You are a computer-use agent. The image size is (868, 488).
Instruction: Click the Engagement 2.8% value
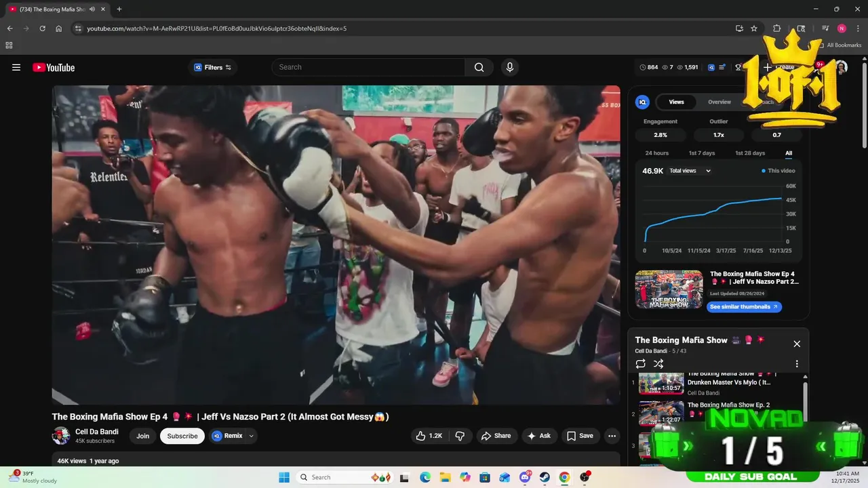(660, 135)
